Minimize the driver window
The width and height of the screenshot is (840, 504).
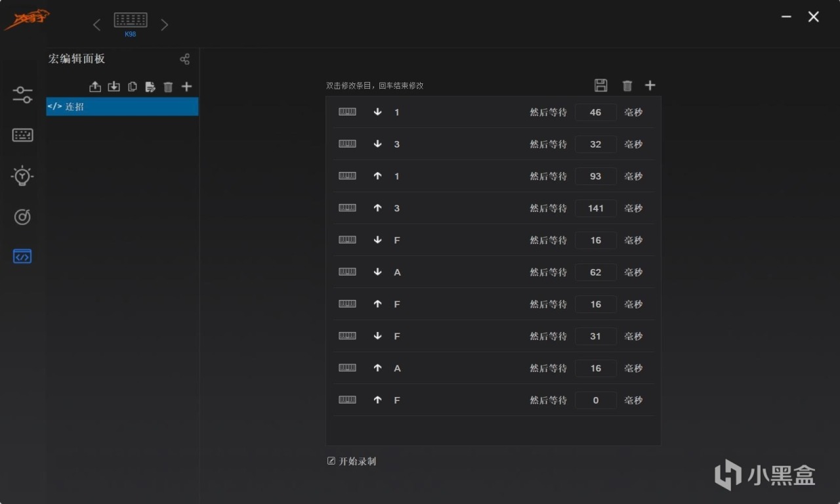click(x=787, y=17)
